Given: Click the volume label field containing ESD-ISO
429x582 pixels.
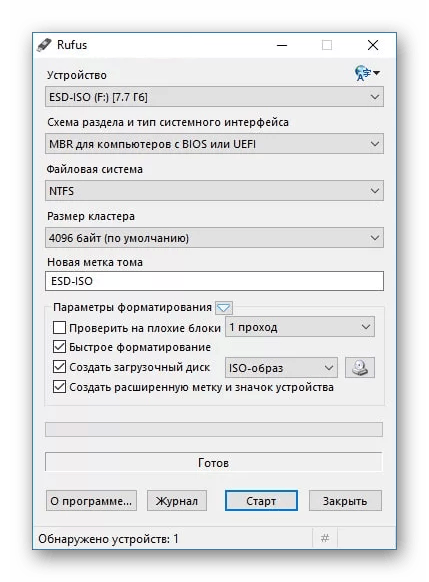Looking at the screenshot, I should click(x=214, y=281).
